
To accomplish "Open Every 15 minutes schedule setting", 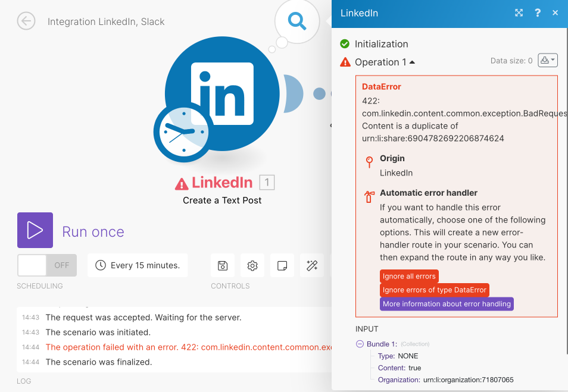I will 138,265.
